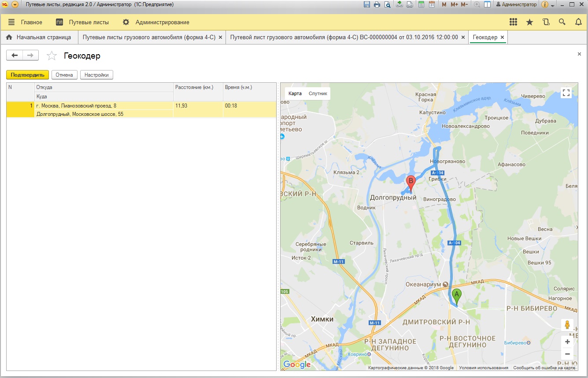Open notifications bell icon
Screen dimensions: 588x378
578,22
